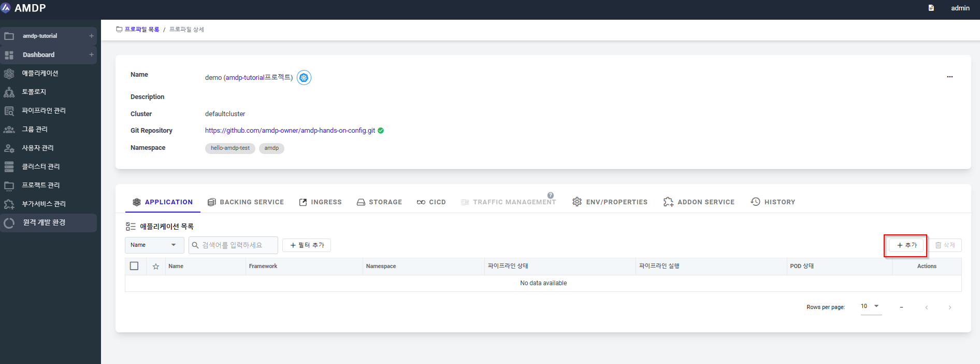Screen dimensions: 980x364
Task: Click the search magnifier icon
Action: click(x=195, y=245)
